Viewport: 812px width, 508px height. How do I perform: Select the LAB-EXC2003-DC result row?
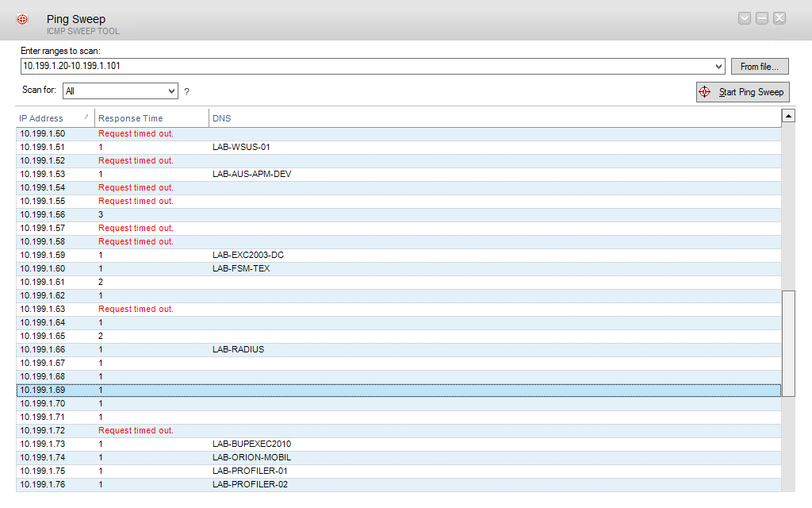click(x=238, y=255)
